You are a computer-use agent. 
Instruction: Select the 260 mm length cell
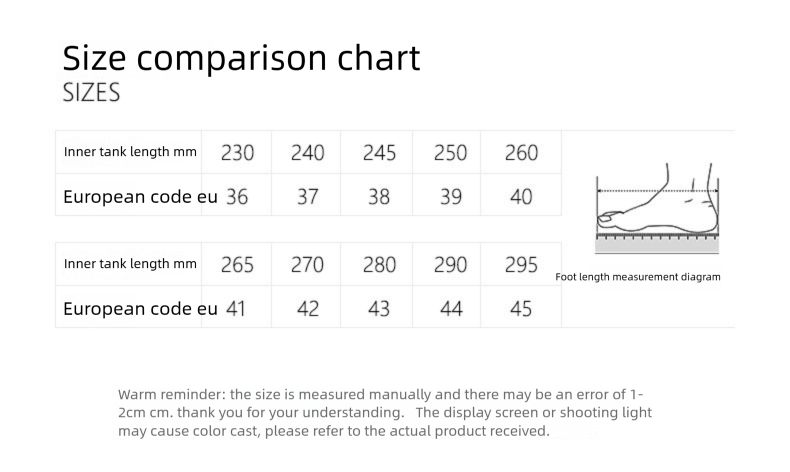pos(521,153)
